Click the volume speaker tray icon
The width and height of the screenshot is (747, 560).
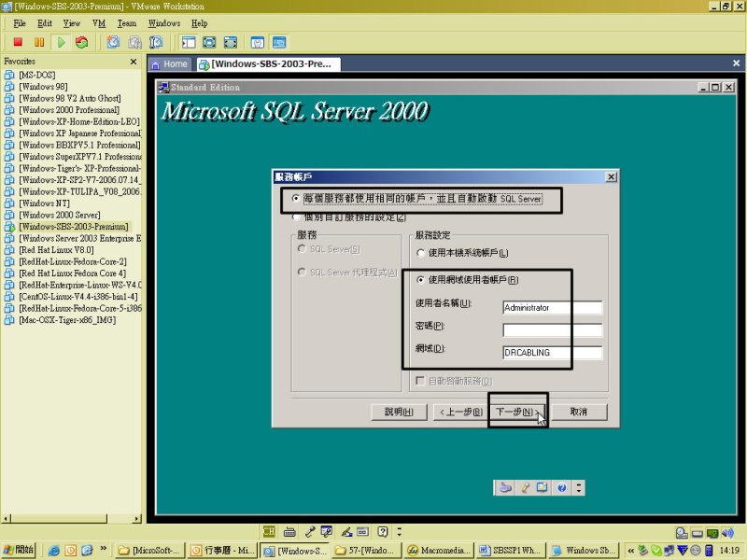click(x=727, y=533)
